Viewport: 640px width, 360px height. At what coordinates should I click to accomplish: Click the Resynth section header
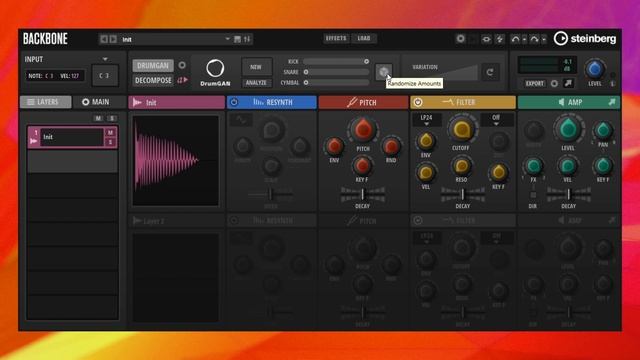click(x=272, y=102)
